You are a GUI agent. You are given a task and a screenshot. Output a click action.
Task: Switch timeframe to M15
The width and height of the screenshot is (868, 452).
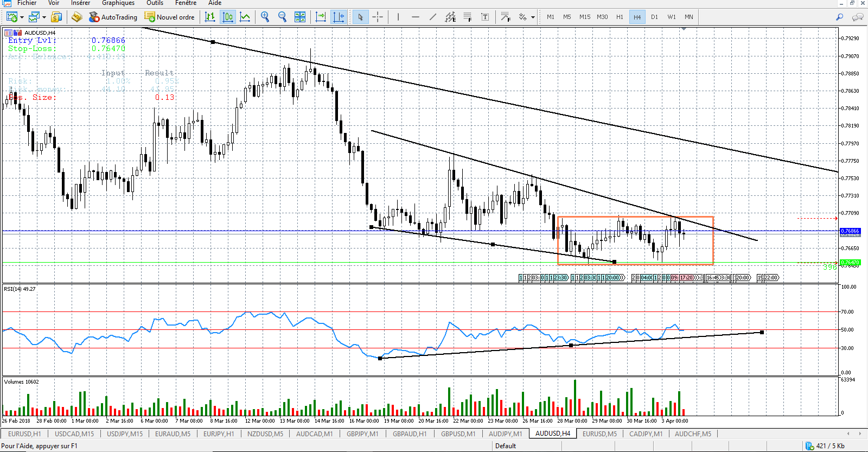click(x=585, y=17)
